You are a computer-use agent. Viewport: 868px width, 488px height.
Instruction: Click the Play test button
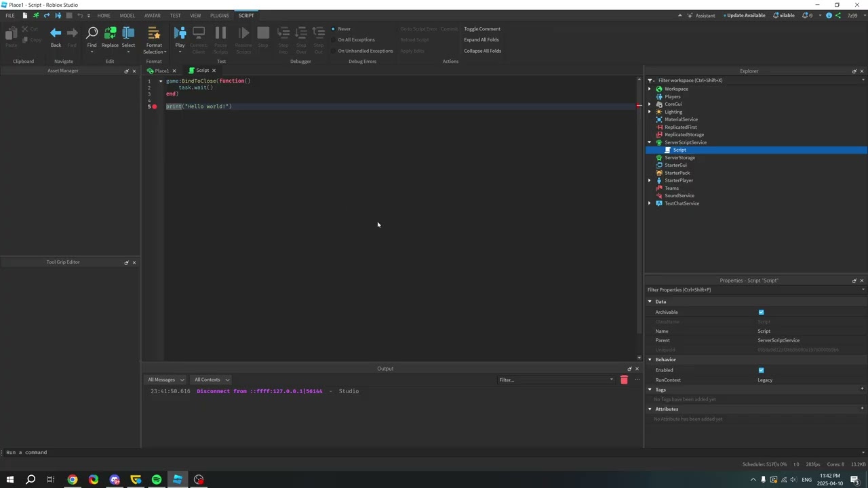[x=180, y=34]
